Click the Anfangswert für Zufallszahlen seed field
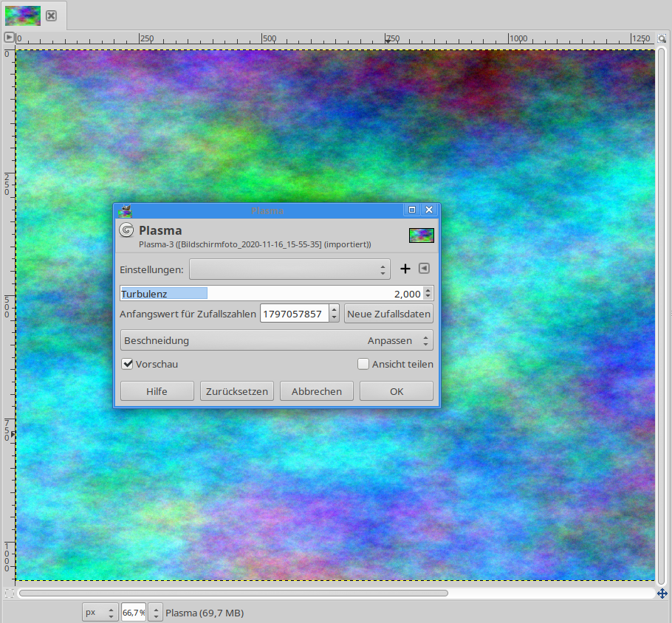672x623 pixels. click(292, 314)
